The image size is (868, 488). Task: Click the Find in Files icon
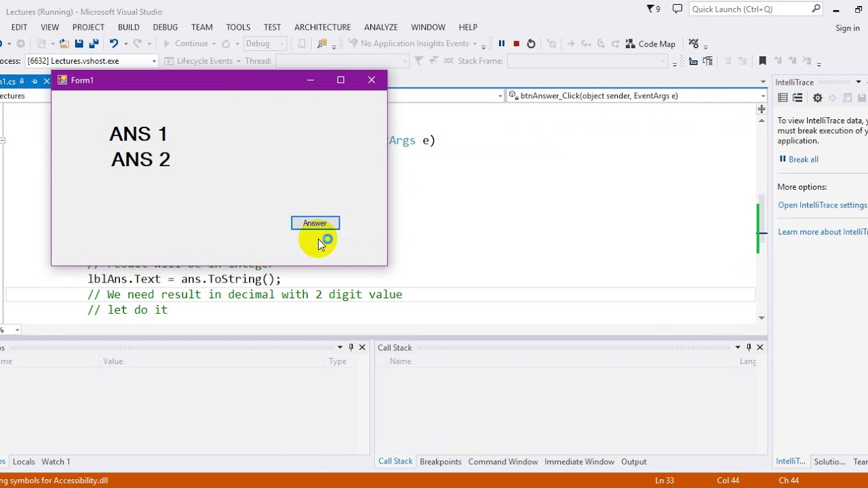tap(321, 43)
